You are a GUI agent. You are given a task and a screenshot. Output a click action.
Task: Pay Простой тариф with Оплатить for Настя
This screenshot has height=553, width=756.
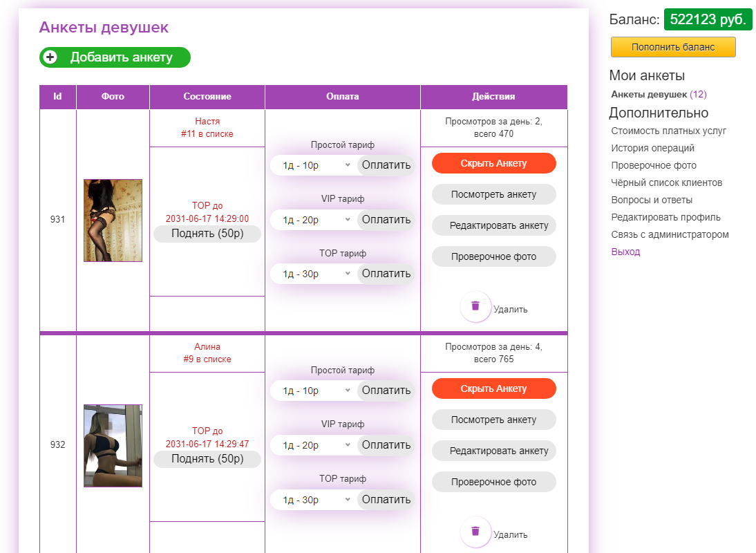(x=386, y=165)
